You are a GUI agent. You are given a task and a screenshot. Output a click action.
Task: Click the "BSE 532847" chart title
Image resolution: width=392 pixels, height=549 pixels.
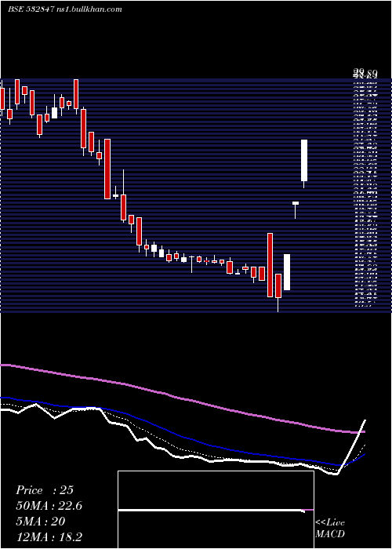click(31, 9)
